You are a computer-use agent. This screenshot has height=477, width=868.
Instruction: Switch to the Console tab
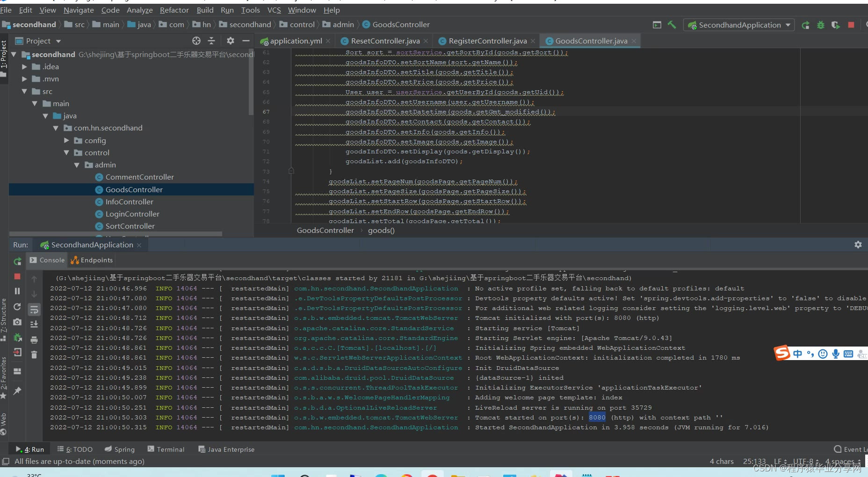[47, 260]
